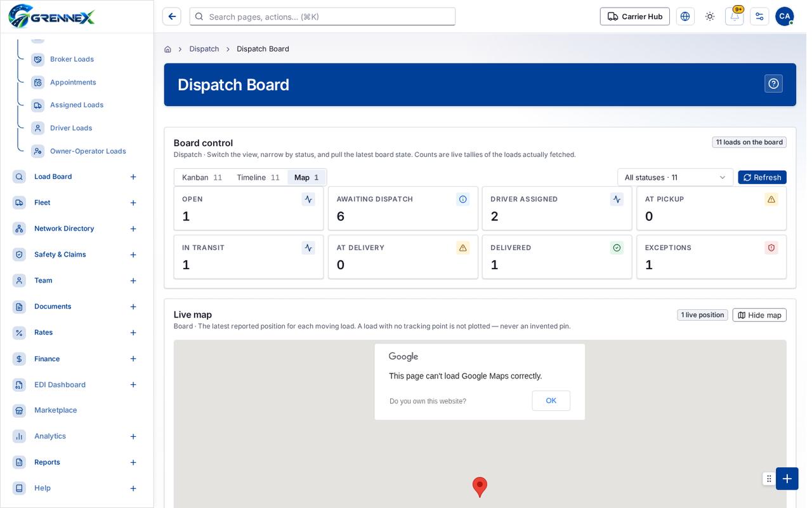
Task: Open the All statuses dropdown
Action: [x=675, y=177]
